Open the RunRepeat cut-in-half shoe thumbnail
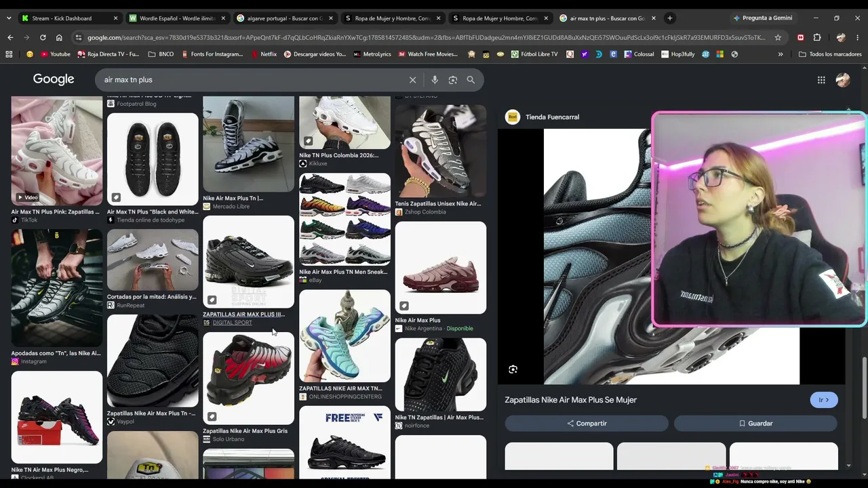 153,260
